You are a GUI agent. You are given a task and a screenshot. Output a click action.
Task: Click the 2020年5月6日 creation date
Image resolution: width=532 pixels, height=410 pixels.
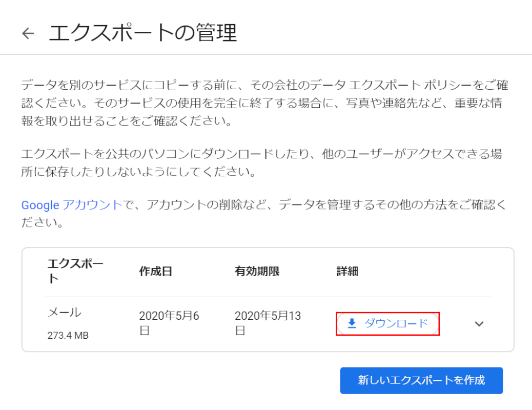(169, 323)
